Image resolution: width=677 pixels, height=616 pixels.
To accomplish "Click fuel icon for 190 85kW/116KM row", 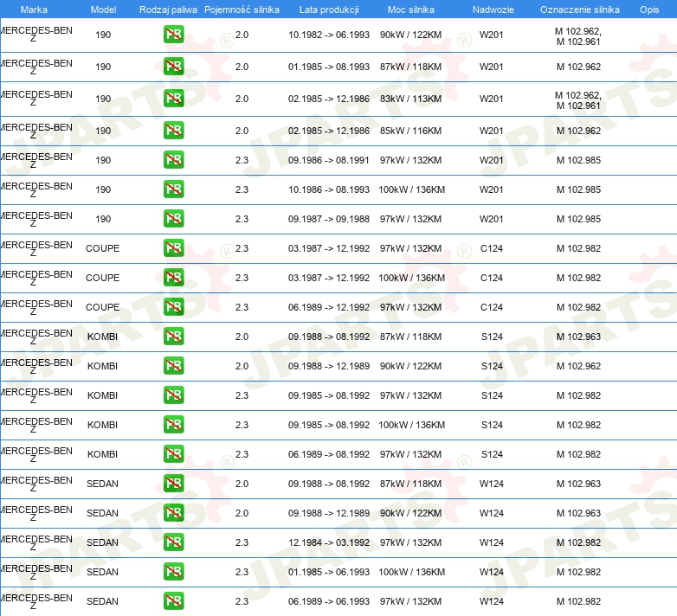I will pyautogui.click(x=173, y=131).
